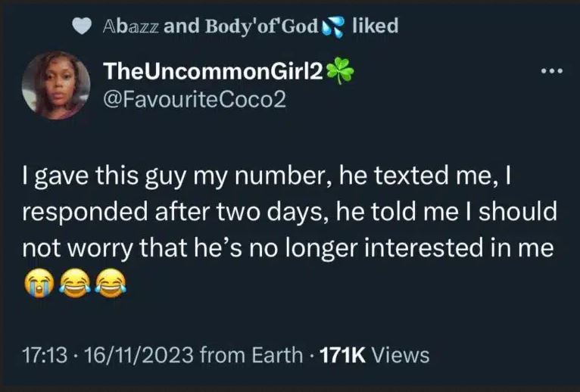Click the middle tears-of-joy emoji
Viewport: 580px width, 392px height.
click(74, 282)
